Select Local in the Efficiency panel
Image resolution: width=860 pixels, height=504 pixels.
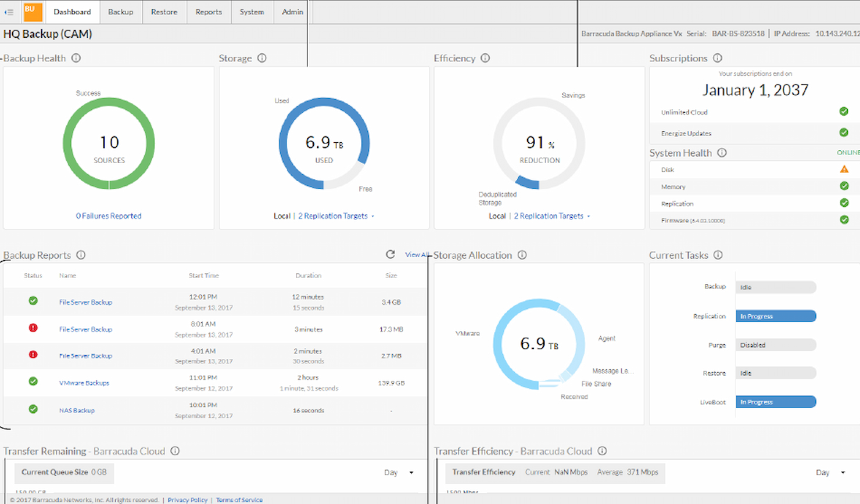[497, 216]
